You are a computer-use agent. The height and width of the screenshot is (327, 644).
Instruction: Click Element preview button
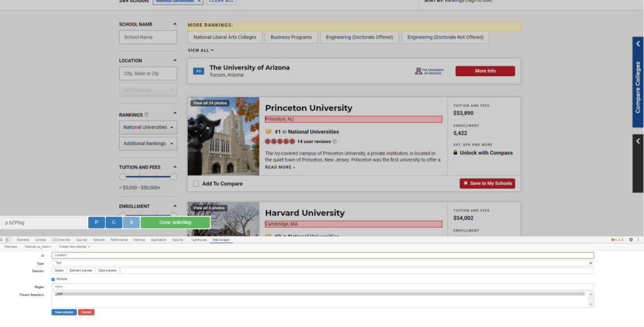coord(81,270)
